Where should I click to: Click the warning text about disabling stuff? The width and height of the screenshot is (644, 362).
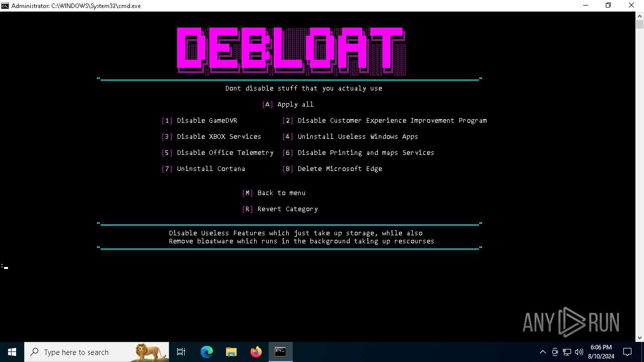(x=304, y=88)
